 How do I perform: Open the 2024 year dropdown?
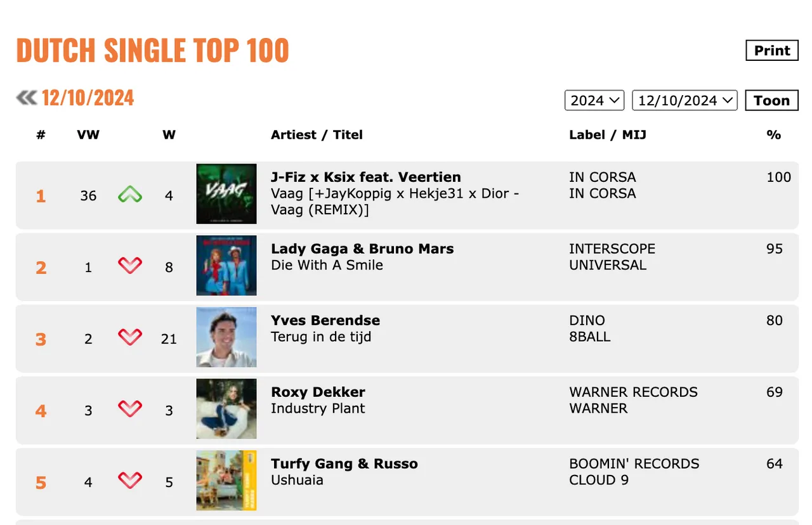click(x=594, y=100)
